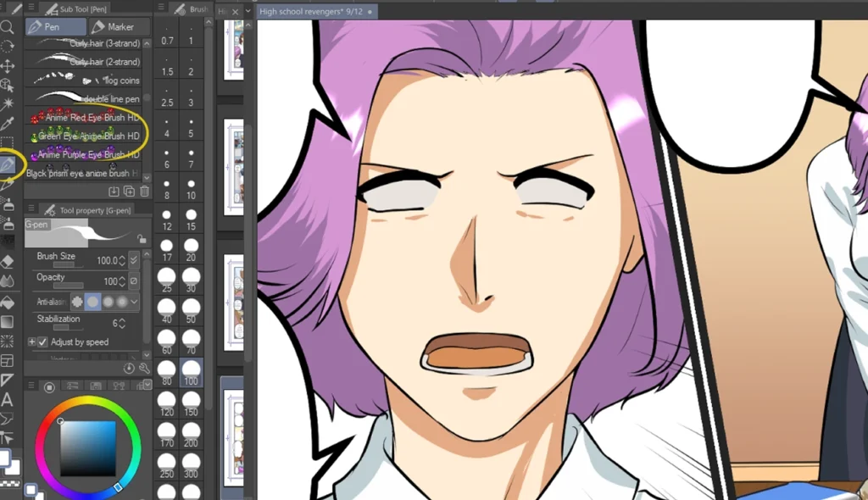Open tool settings via the wrench icon
868x500 pixels.
coord(142,367)
